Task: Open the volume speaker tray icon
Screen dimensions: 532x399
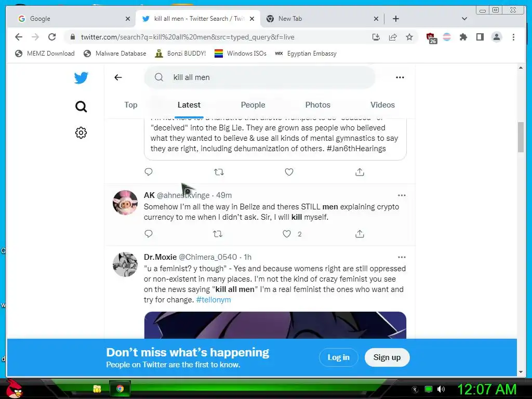Action: coord(441,389)
